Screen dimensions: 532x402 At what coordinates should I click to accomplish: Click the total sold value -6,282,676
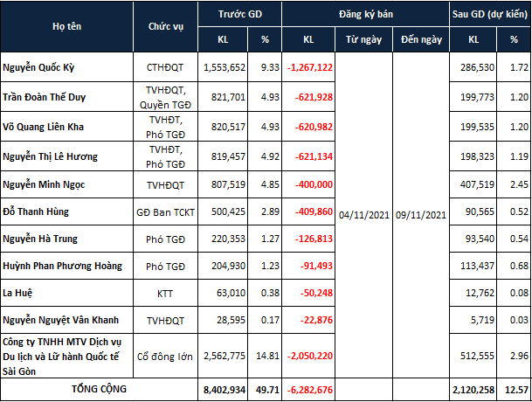click(x=308, y=389)
